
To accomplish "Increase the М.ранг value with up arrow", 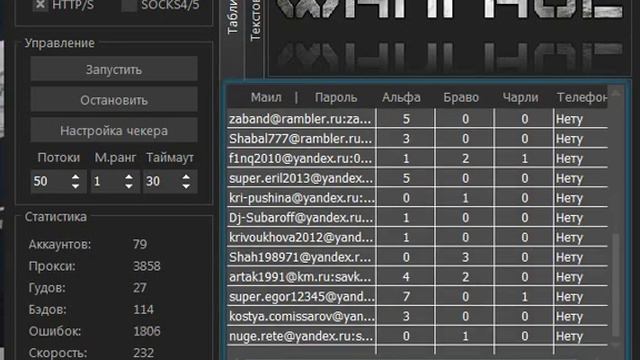I will [x=129, y=177].
